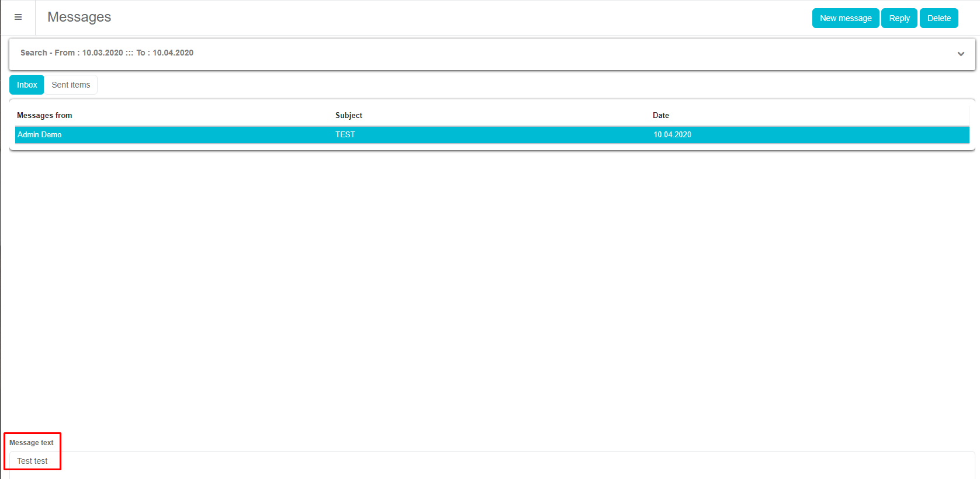Click the From date 10.03.2020 in search bar

(x=102, y=53)
